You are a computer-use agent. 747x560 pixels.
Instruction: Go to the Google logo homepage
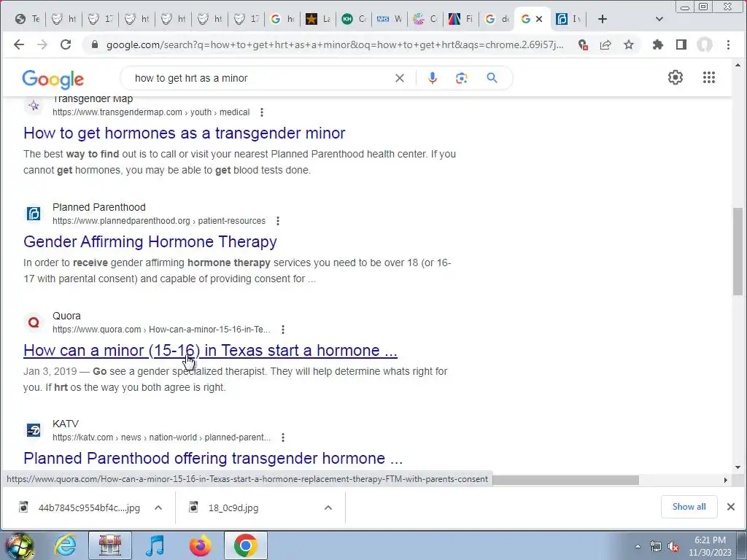[x=53, y=79]
